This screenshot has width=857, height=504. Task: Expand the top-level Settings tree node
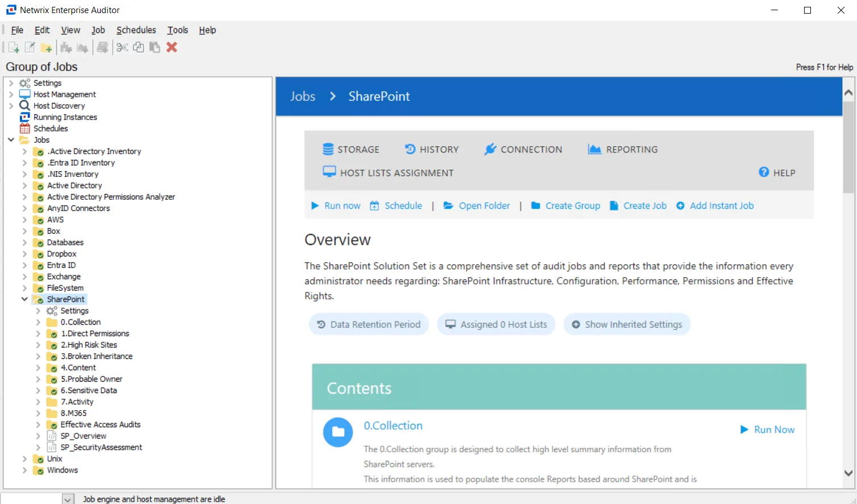point(11,82)
